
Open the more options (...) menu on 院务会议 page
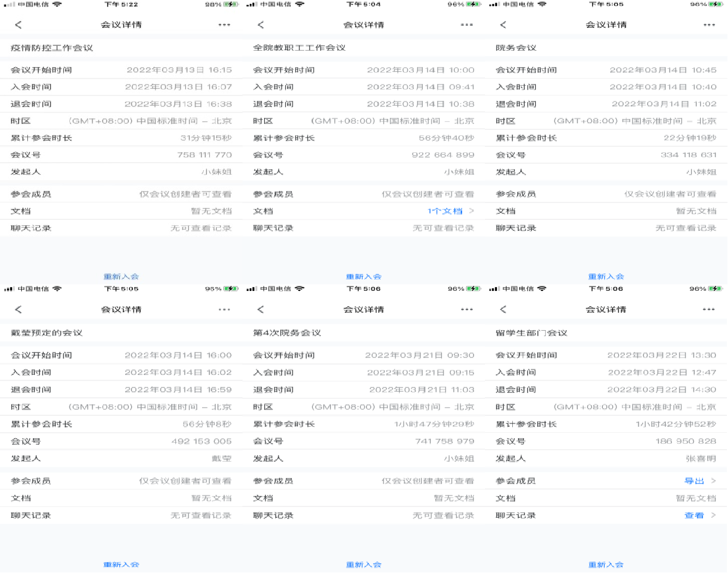click(708, 25)
